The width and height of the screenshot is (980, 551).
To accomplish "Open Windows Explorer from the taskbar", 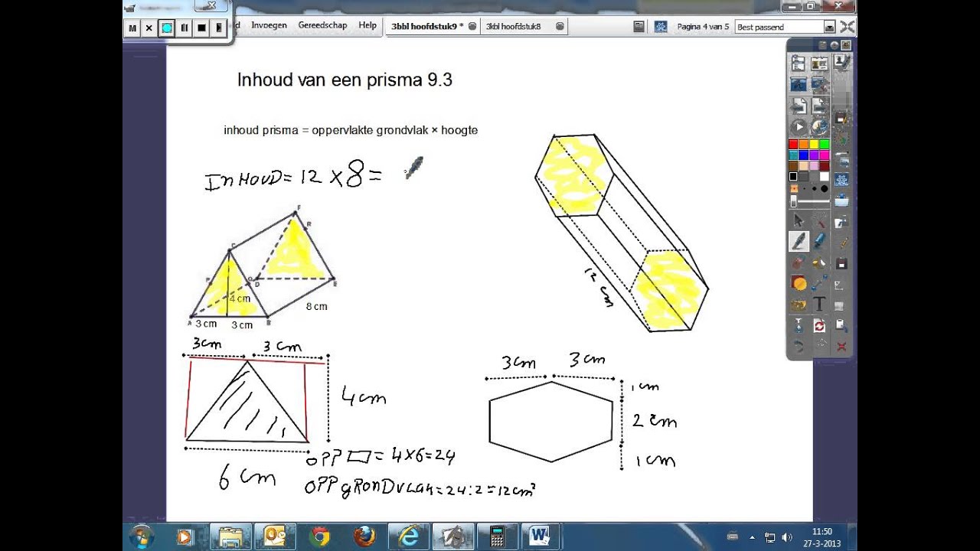I will 231,536.
